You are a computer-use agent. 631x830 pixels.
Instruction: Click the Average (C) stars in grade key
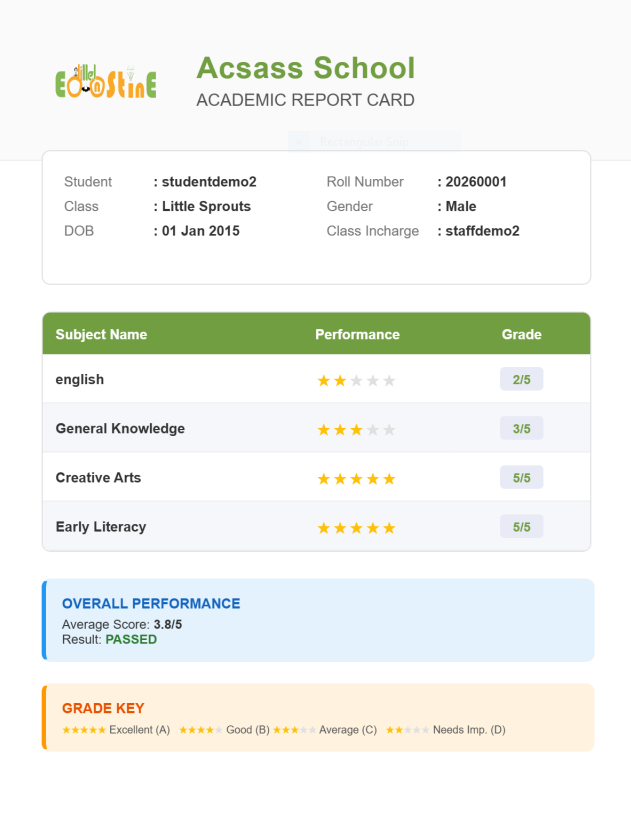(294, 730)
